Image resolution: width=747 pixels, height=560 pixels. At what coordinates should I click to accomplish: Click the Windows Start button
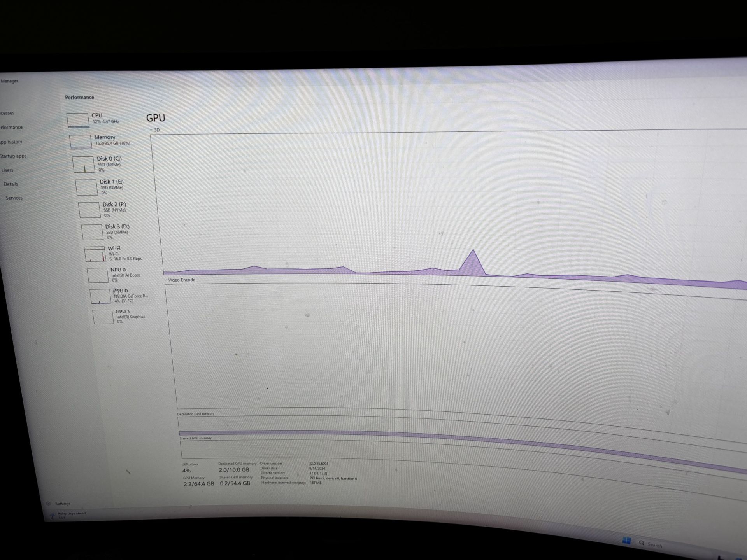pyautogui.click(x=626, y=541)
